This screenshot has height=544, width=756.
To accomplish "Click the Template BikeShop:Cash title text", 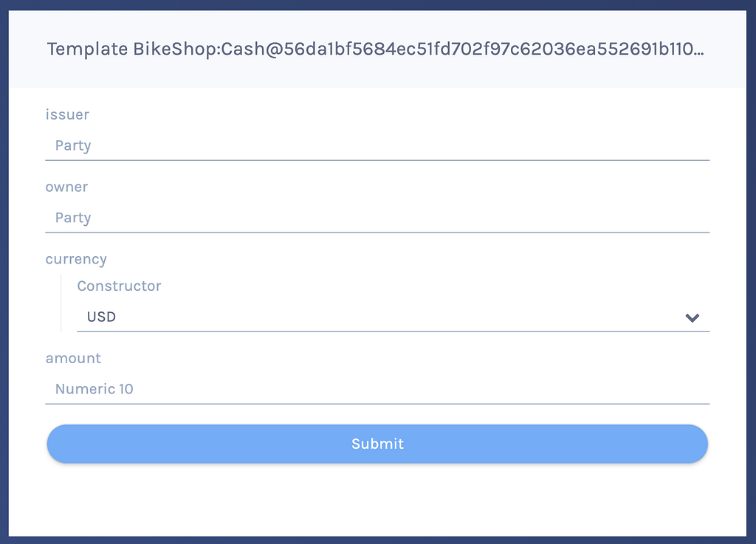I will pyautogui.click(x=375, y=49).
